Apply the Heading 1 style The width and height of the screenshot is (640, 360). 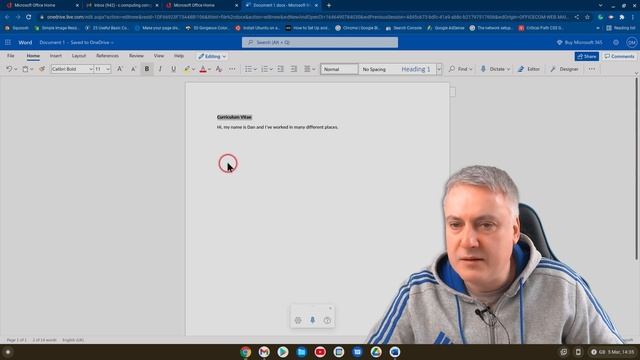tap(416, 69)
